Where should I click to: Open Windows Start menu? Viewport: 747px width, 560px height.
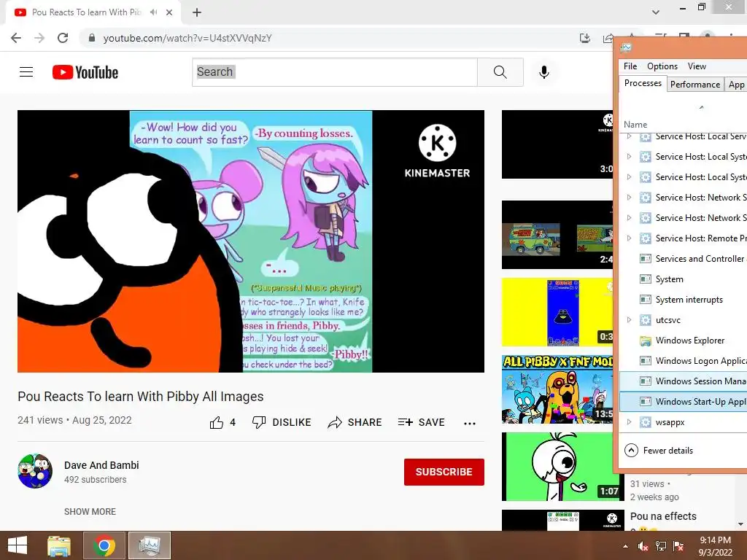(18, 545)
